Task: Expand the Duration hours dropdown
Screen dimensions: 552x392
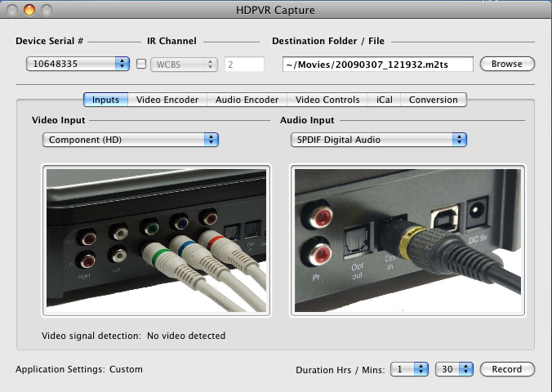Action: pyautogui.click(x=409, y=369)
